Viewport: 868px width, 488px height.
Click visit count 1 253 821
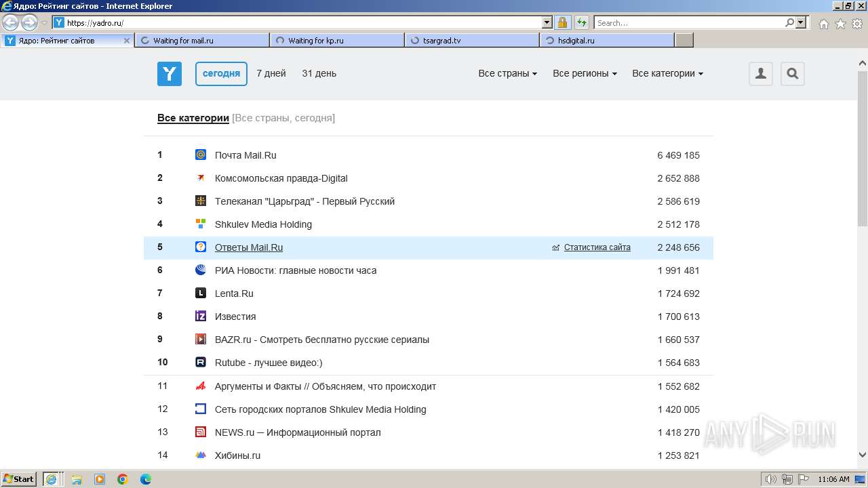click(678, 455)
